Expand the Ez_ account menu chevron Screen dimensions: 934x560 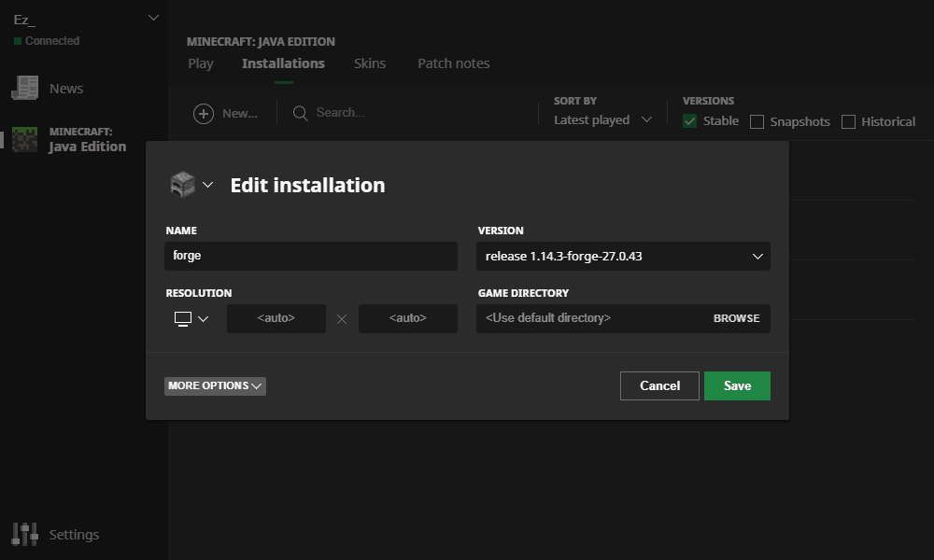pos(153,18)
